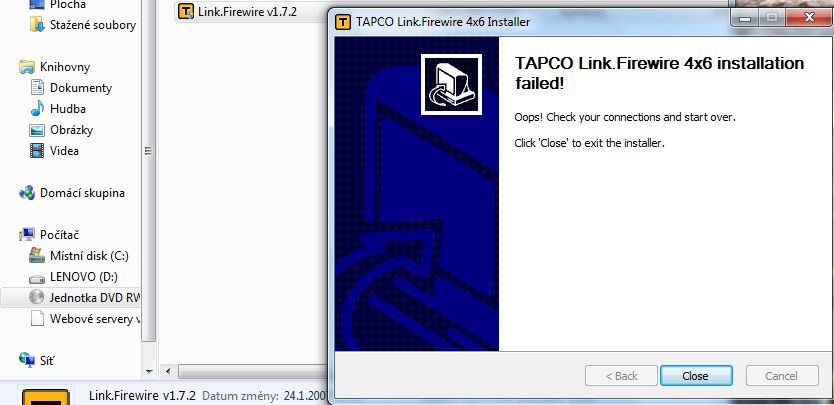Open the LENOVO (D:) drive

point(73,277)
